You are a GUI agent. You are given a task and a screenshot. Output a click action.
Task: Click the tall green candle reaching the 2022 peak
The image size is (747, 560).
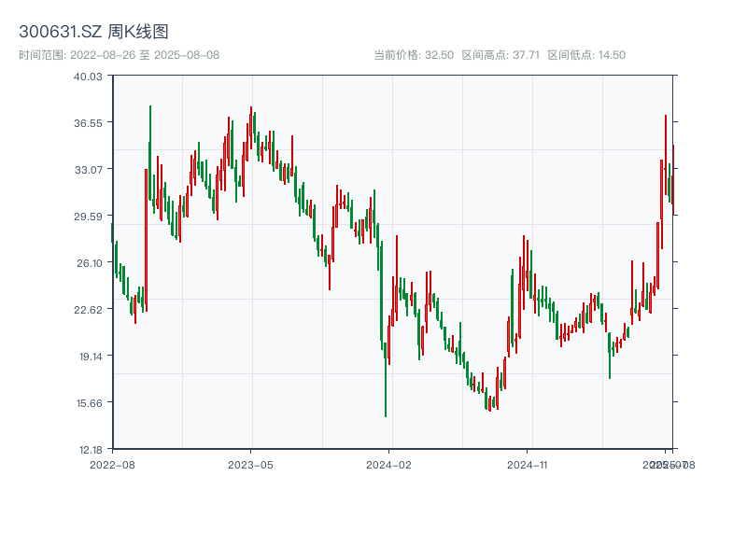(150, 152)
